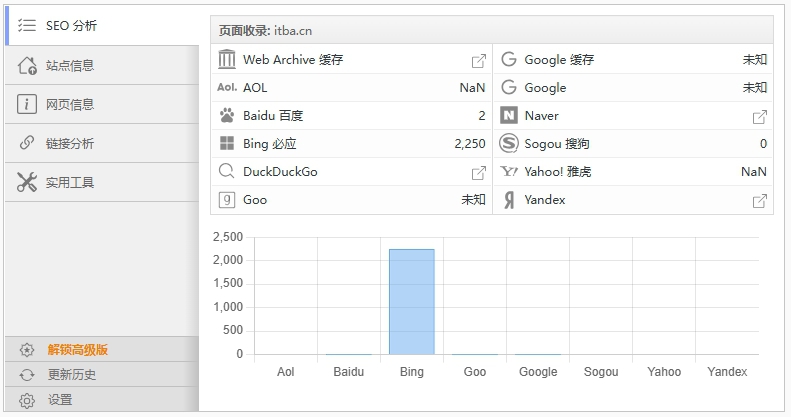Click the Bing windows icon
791x417 pixels.
[227, 143]
